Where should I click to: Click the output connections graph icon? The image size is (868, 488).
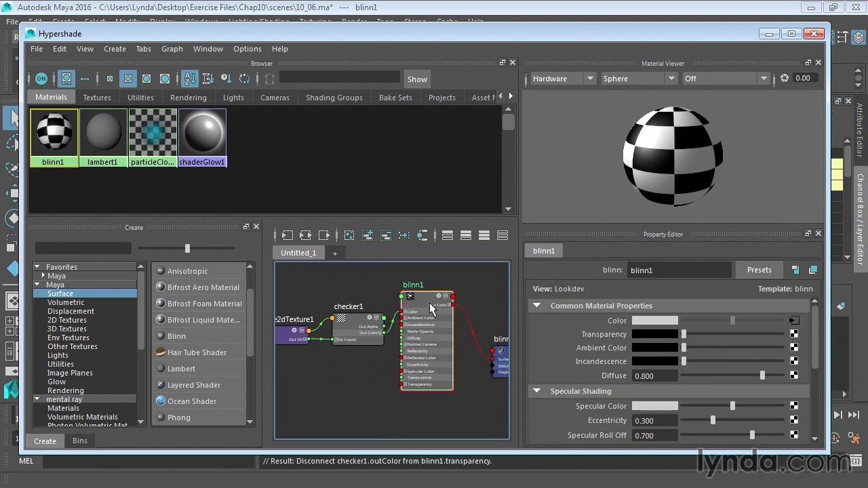(324, 235)
